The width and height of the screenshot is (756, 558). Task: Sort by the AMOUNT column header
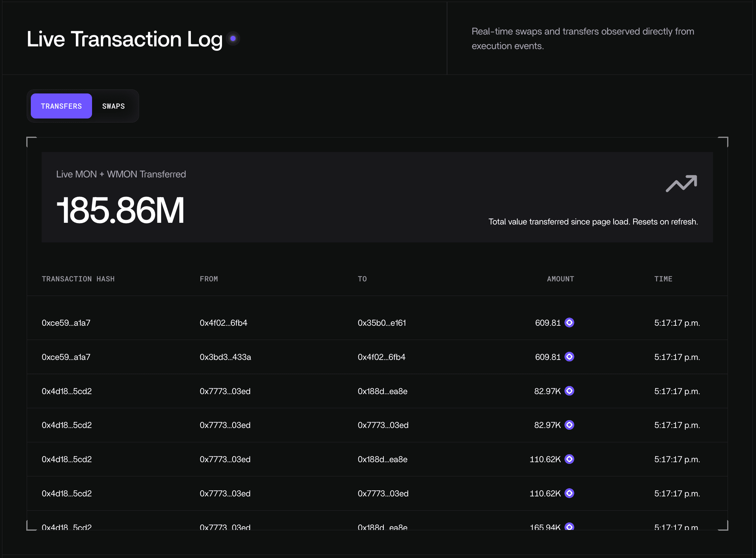click(560, 279)
